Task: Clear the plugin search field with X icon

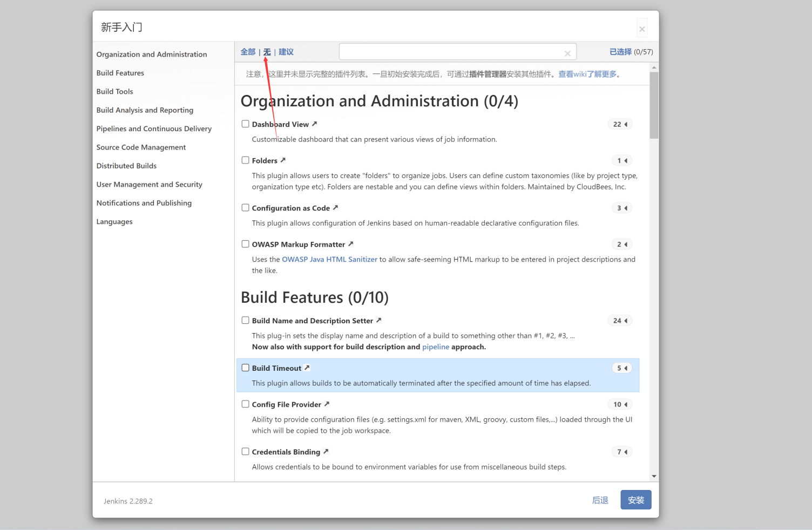Action: 567,53
